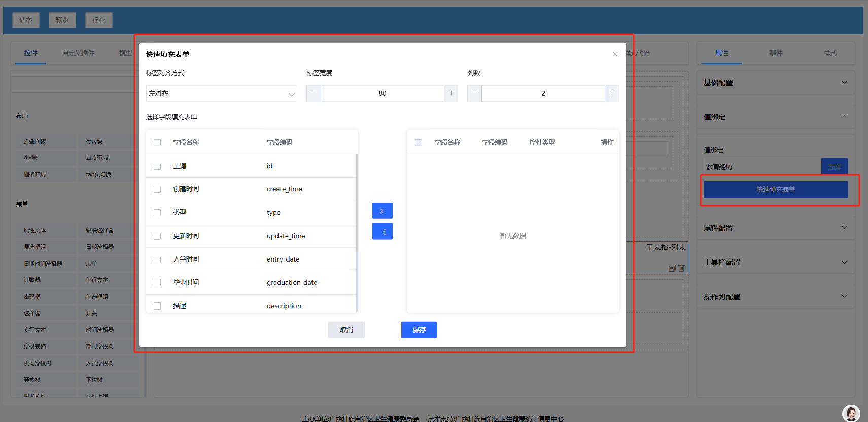Check the 创建时间 field checkbox
This screenshot has height=422, width=868.
tap(157, 189)
